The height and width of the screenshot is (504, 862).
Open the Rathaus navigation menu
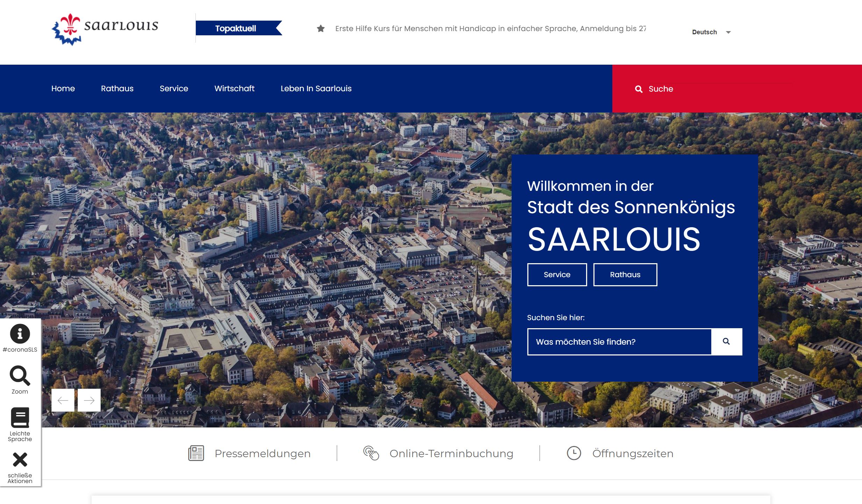click(x=117, y=88)
